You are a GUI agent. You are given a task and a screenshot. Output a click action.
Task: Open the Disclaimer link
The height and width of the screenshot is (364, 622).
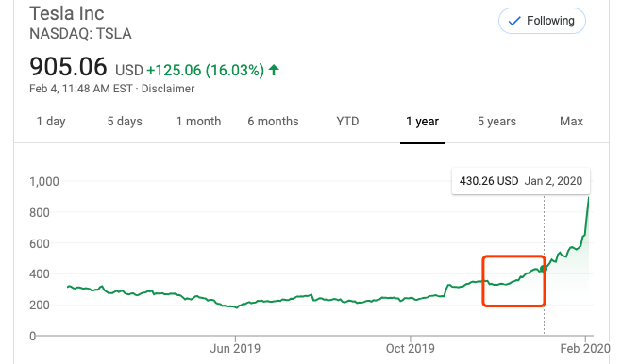coord(168,89)
